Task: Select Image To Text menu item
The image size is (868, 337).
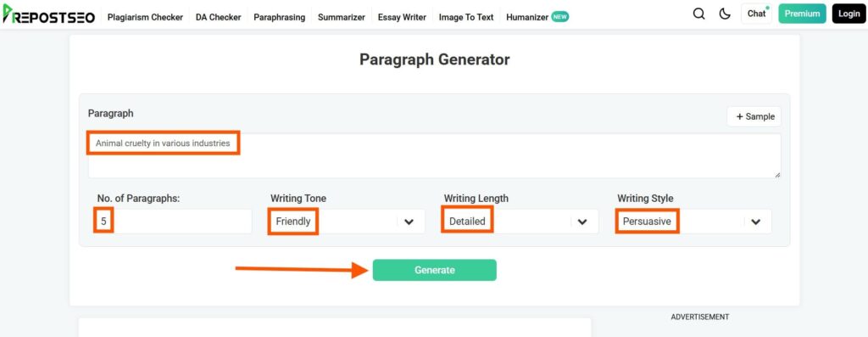Action: coord(466,17)
